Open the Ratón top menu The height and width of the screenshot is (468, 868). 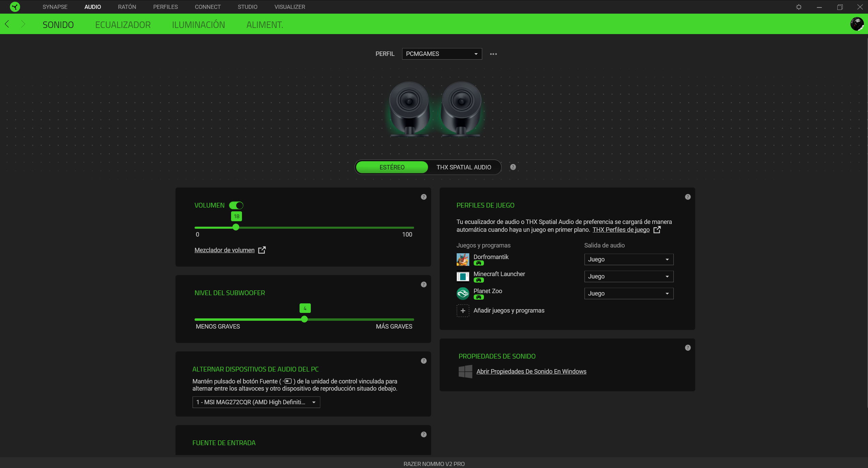point(127,7)
